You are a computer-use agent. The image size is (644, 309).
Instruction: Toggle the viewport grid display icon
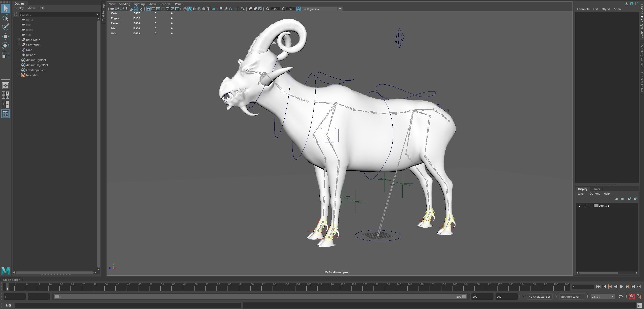[148, 9]
